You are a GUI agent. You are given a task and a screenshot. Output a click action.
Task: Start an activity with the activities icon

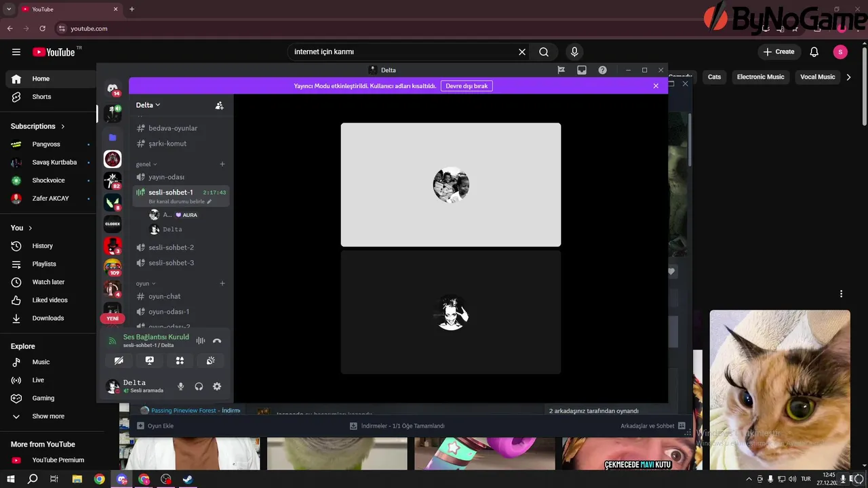180,361
